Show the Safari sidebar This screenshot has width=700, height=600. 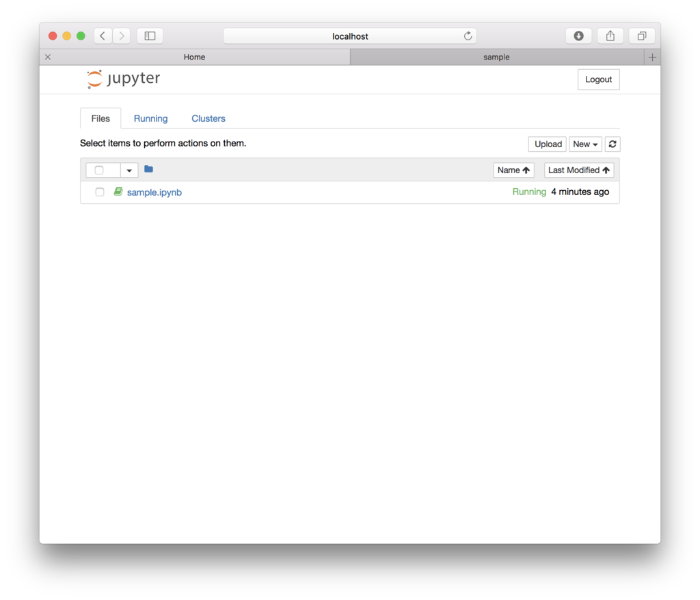coord(150,36)
